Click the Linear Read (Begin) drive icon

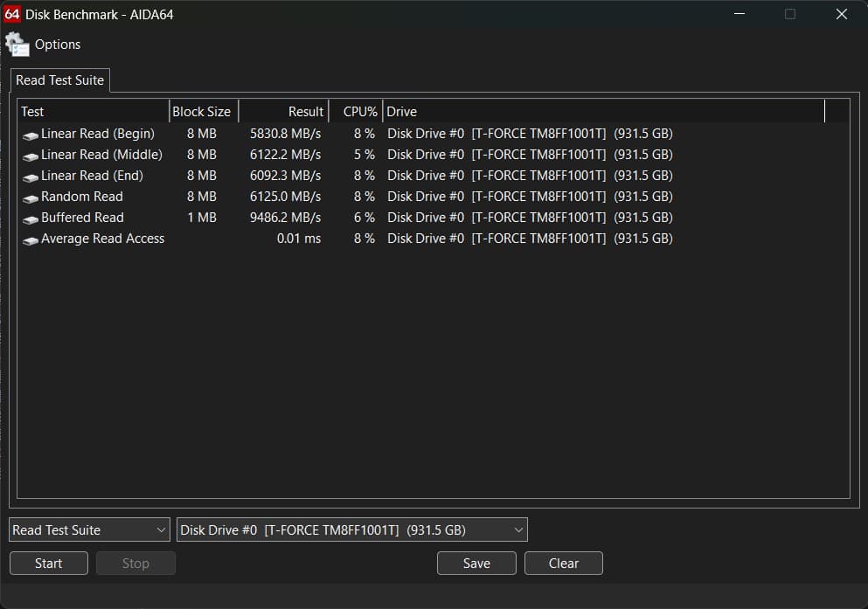(x=31, y=135)
